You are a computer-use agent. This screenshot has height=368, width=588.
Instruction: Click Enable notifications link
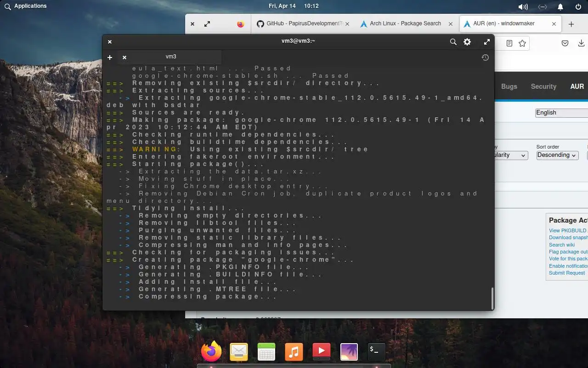coord(568,266)
